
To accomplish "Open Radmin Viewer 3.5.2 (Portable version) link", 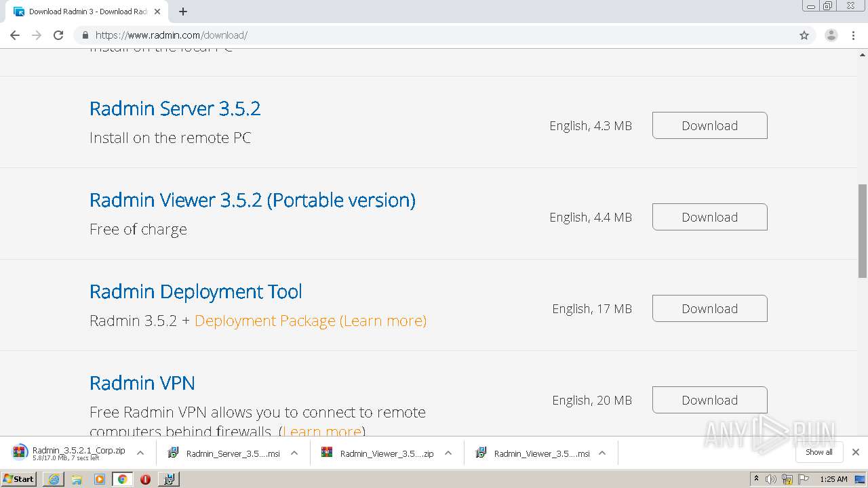I will pos(252,200).
